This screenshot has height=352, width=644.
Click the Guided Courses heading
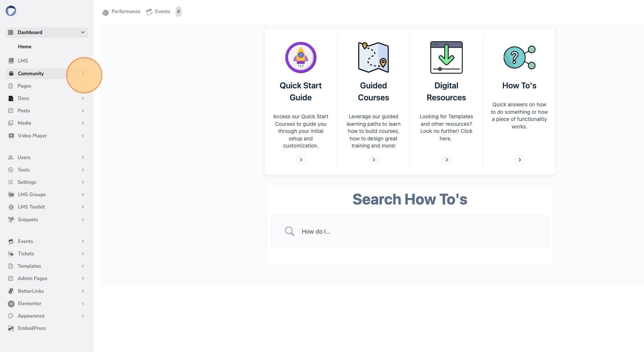pyautogui.click(x=373, y=91)
